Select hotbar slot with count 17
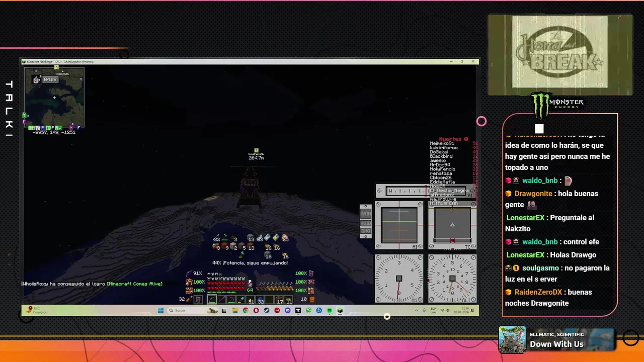Screen dimensions: 644x362 point(279,299)
